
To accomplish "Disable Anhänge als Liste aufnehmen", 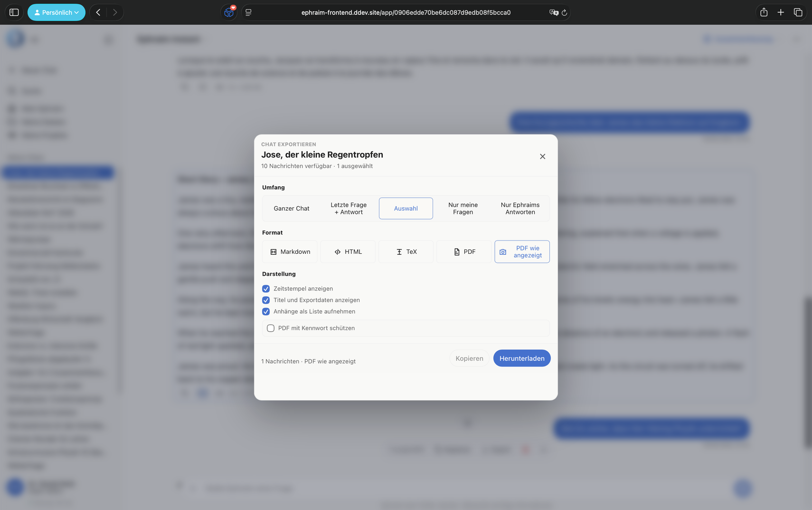I will (266, 311).
